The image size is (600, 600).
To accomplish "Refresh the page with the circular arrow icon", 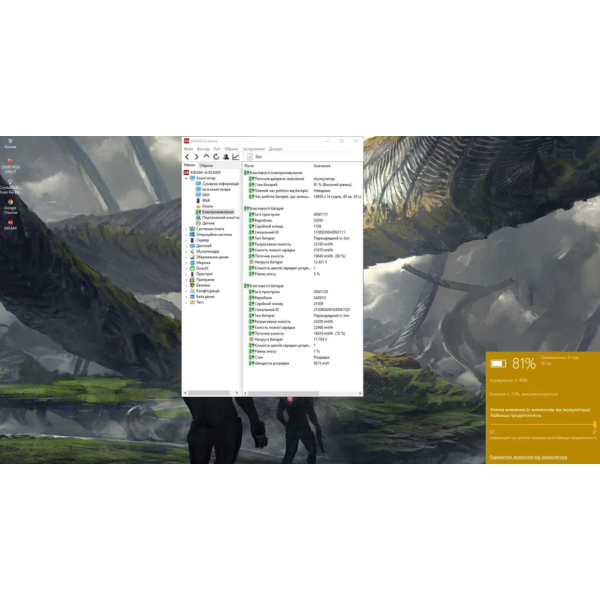I will [216, 157].
